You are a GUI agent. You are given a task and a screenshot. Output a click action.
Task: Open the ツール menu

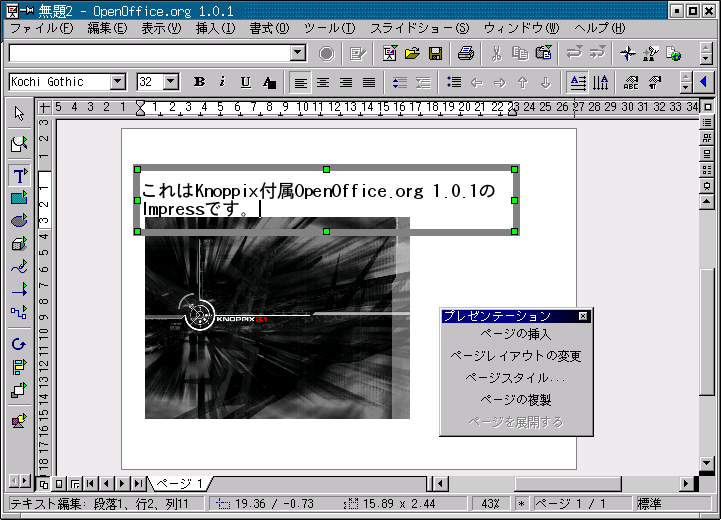329,29
